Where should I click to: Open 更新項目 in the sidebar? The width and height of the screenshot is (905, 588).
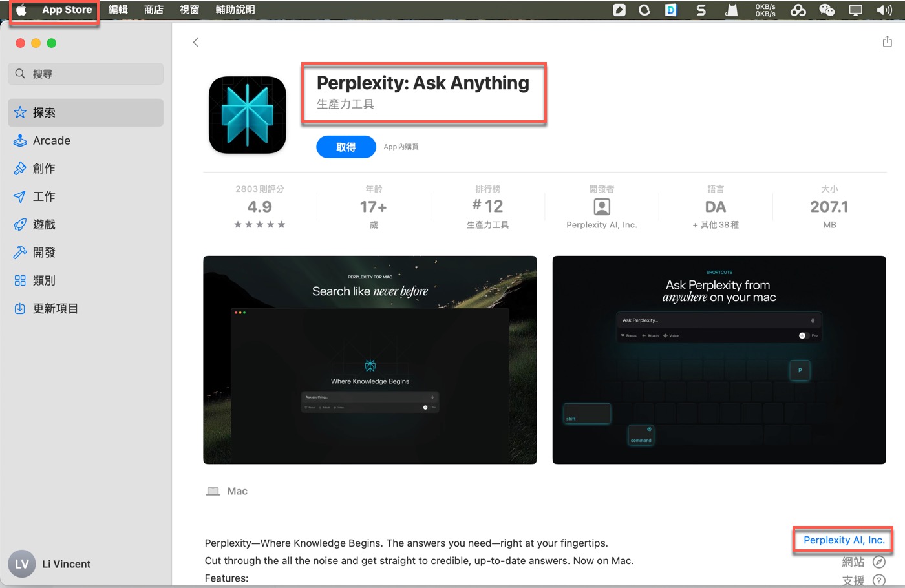coord(85,309)
